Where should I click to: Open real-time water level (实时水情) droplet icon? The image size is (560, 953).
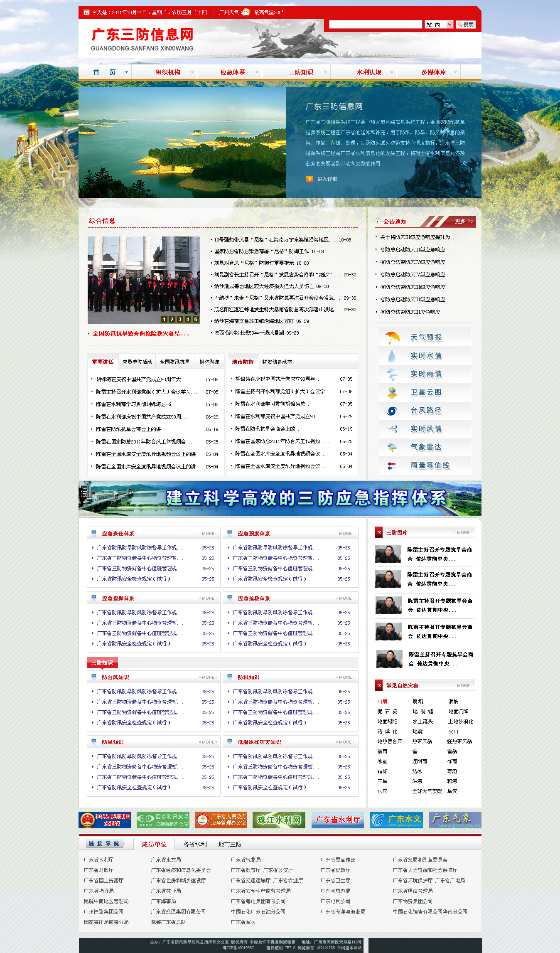pos(392,356)
